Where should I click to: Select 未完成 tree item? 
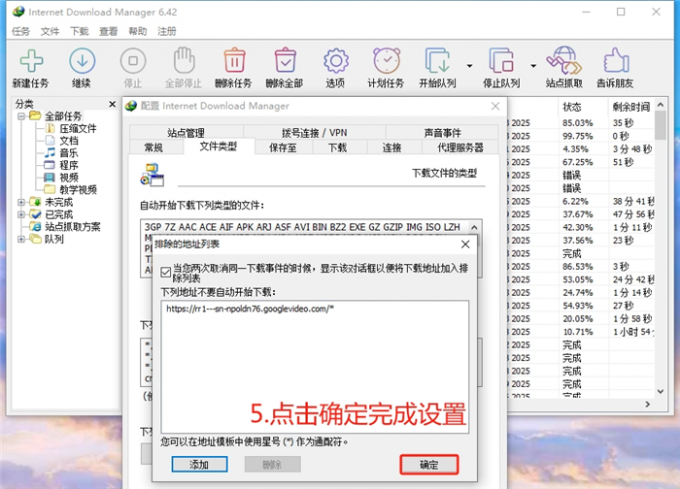[x=59, y=202]
